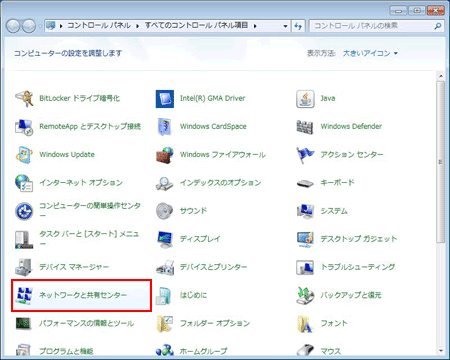Open the recent pages dropdown beside Forward
The image size is (450, 360).
pyautogui.click(x=40, y=26)
